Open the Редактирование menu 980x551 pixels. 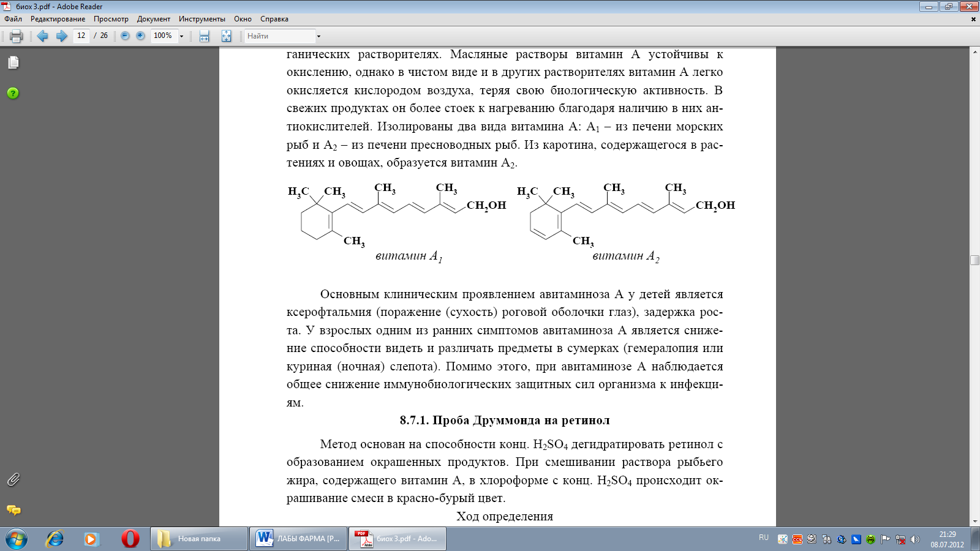click(x=58, y=19)
